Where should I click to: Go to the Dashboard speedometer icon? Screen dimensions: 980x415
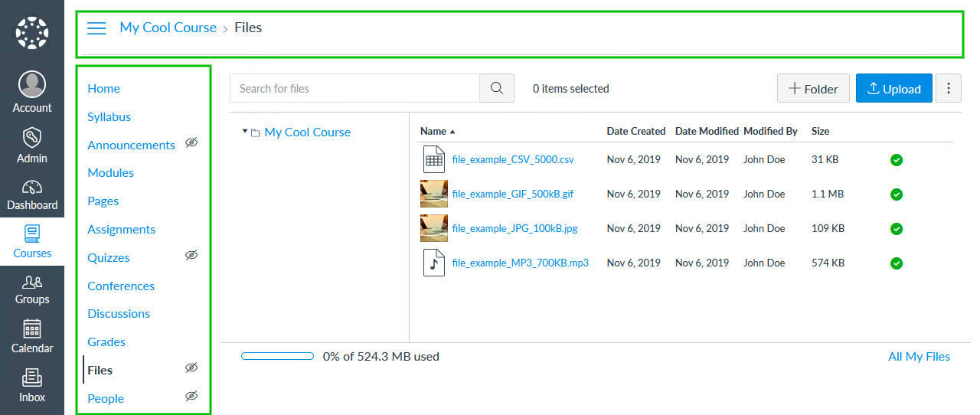32,187
